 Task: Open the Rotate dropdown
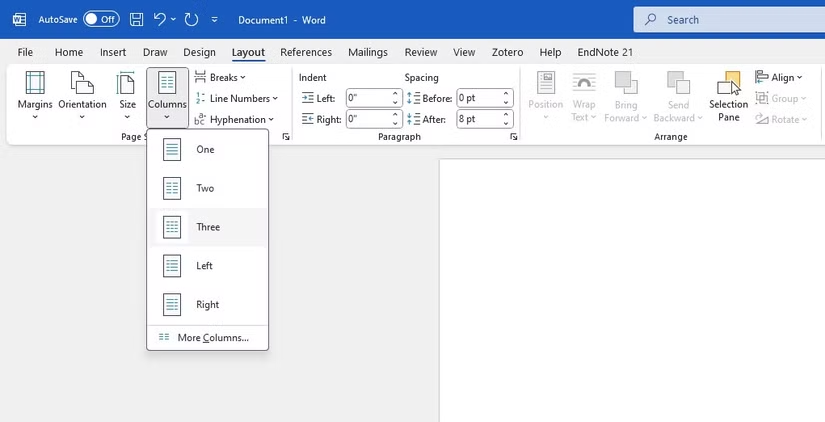coord(781,119)
